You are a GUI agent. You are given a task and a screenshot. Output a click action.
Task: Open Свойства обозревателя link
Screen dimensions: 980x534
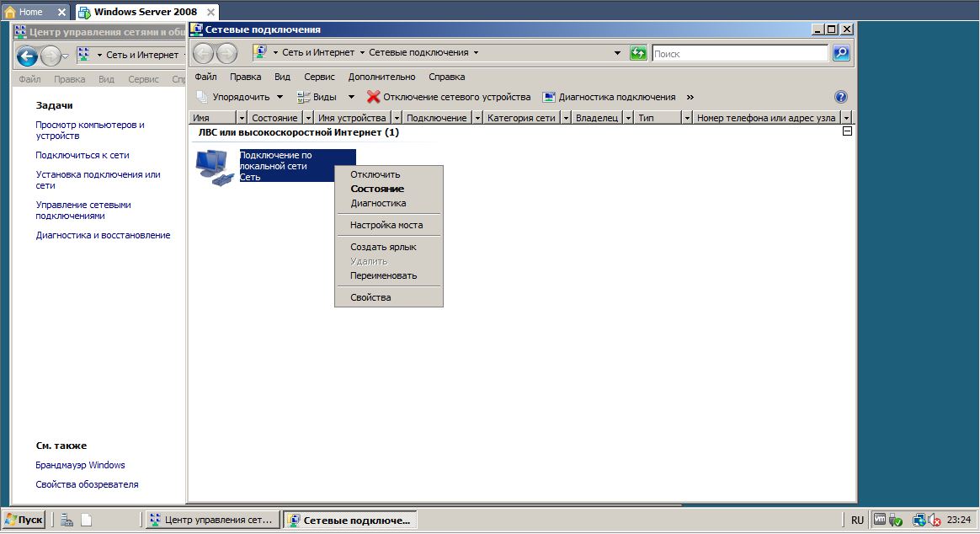87,484
